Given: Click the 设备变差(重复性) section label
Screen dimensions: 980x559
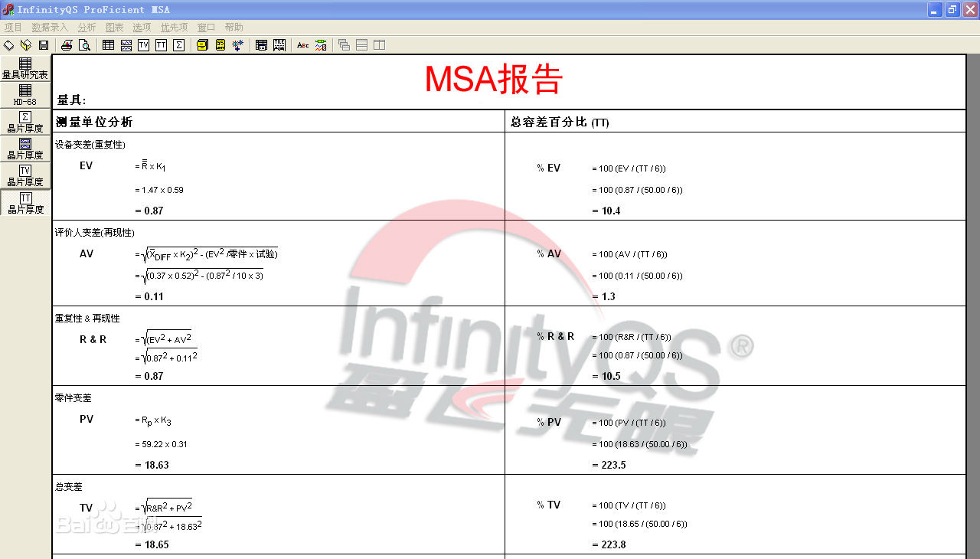Looking at the screenshot, I should (90, 144).
